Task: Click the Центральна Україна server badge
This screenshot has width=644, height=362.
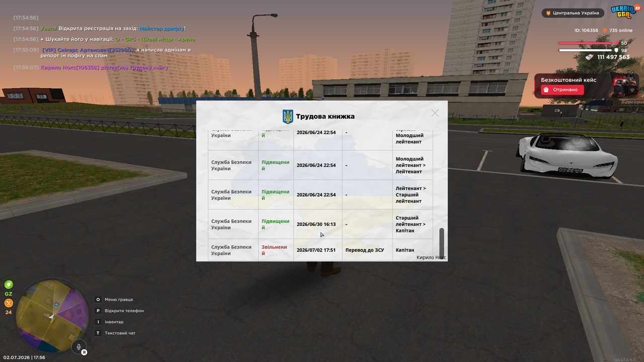Action: click(x=573, y=13)
